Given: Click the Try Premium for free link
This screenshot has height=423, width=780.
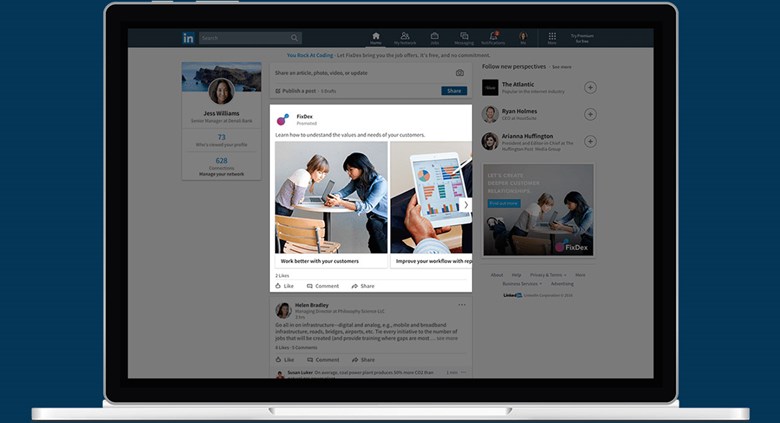Looking at the screenshot, I should (x=582, y=38).
